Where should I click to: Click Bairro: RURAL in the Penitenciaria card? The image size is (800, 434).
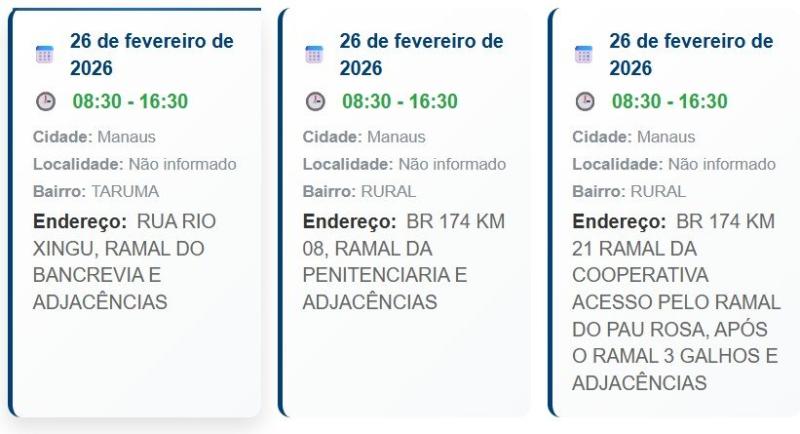click(x=359, y=191)
